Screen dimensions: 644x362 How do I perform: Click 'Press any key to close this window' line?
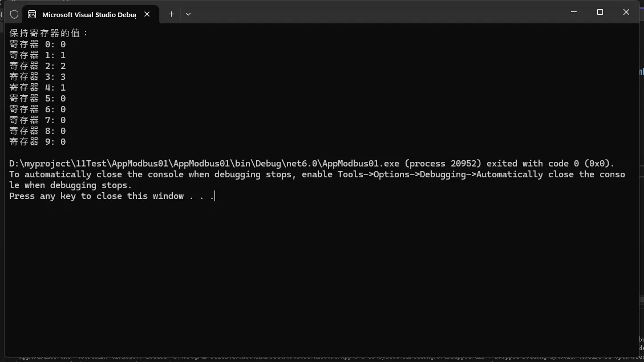(x=112, y=196)
